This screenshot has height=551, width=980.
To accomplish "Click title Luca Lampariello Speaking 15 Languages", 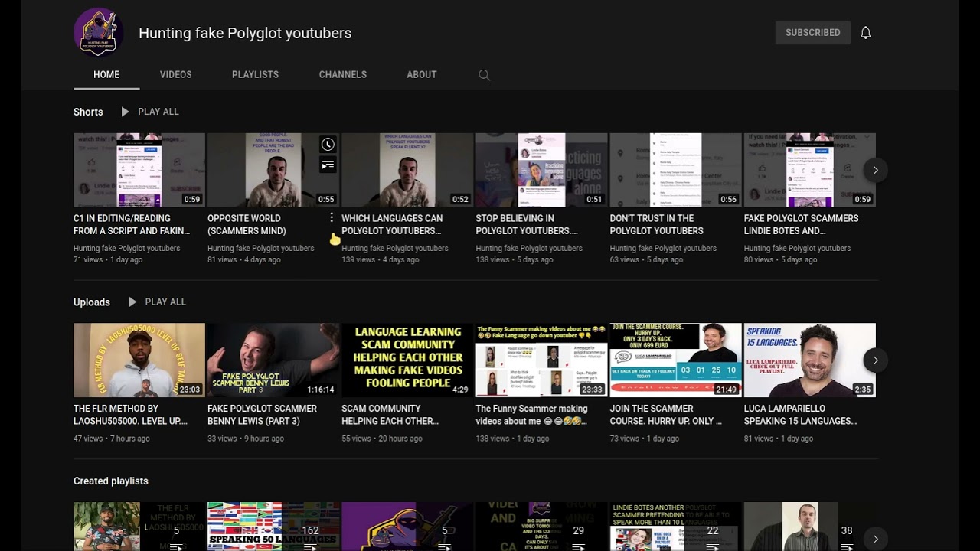I will pos(801,415).
